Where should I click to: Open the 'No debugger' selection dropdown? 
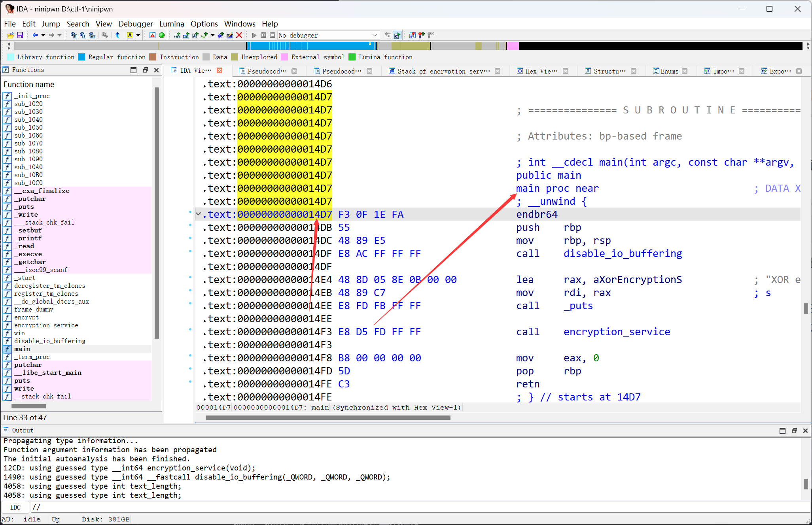coord(328,35)
